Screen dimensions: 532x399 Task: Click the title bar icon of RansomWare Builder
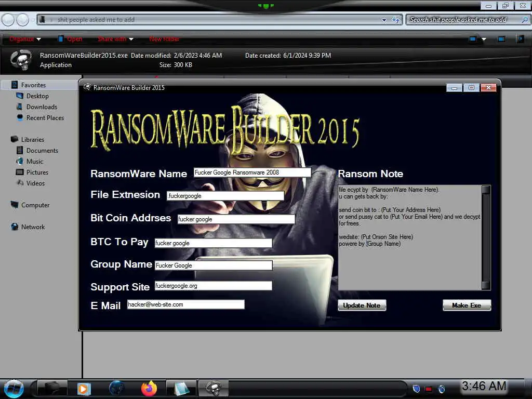[87, 87]
